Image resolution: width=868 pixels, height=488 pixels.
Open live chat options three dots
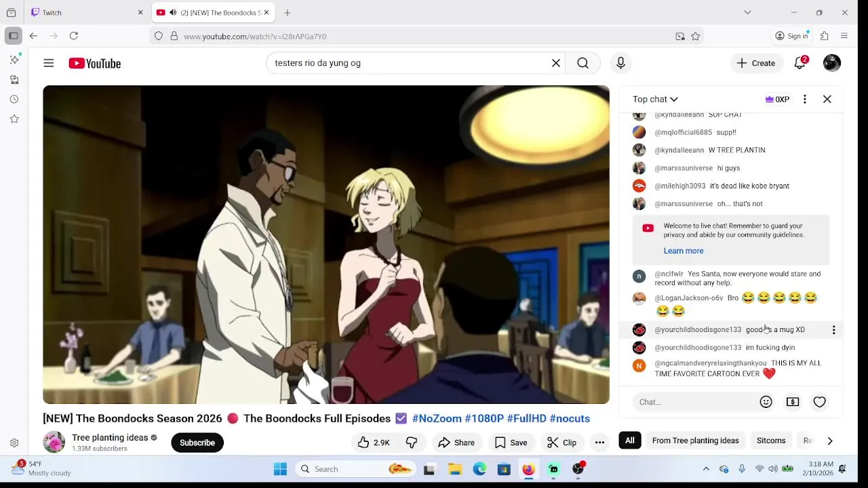pos(805,99)
